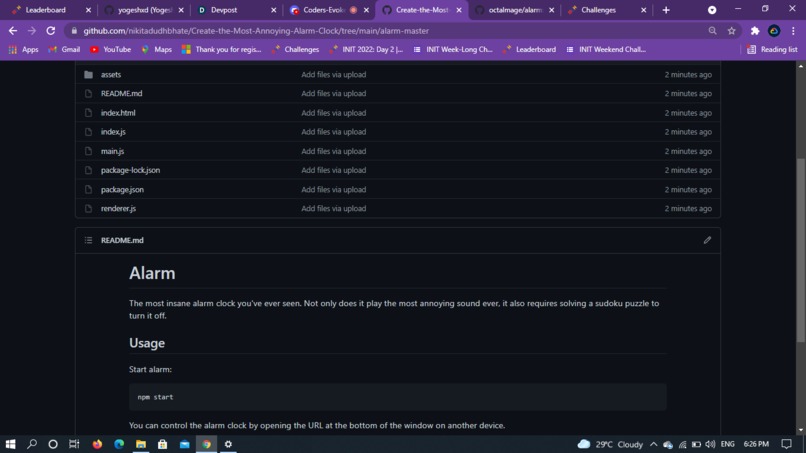806x453 pixels.
Task: Open clock showing 6:26 PM
Action: pos(756,444)
